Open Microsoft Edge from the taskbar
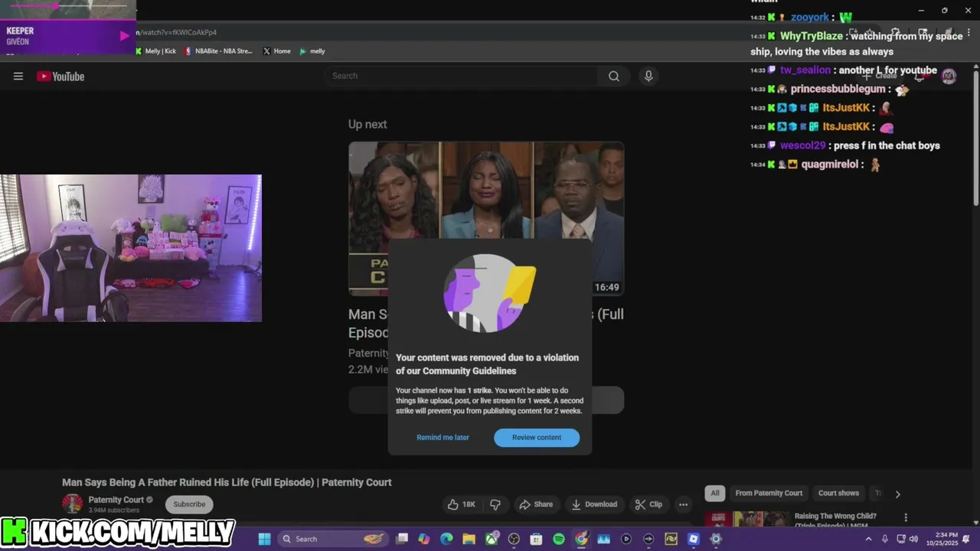Image resolution: width=980 pixels, height=551 pixels. pyautogui.click(x=446, y=539)
